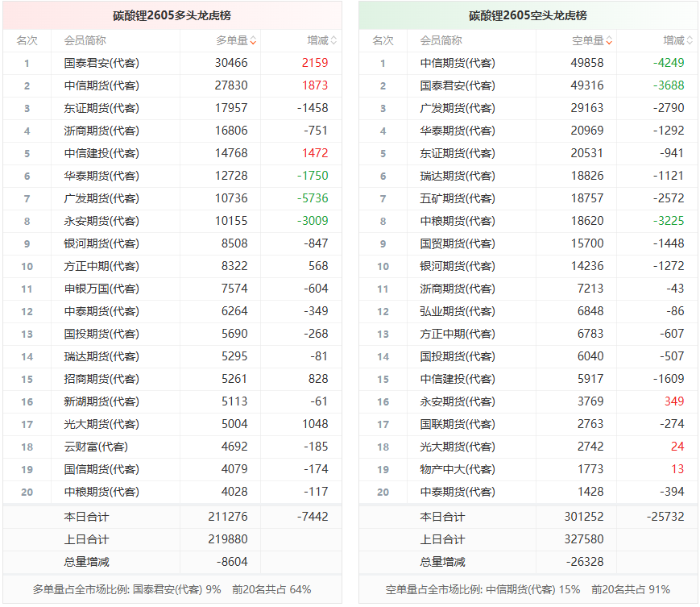Select 银河期货(代客) in long table
This screenshot has width=700, height=607.
[101, 243]
